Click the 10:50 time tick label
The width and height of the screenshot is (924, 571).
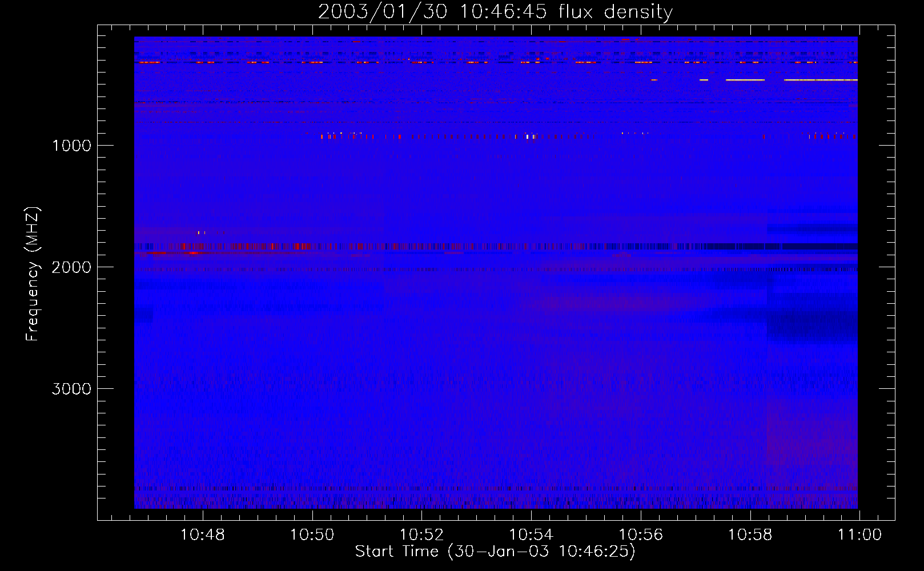[x=312, y=535]
